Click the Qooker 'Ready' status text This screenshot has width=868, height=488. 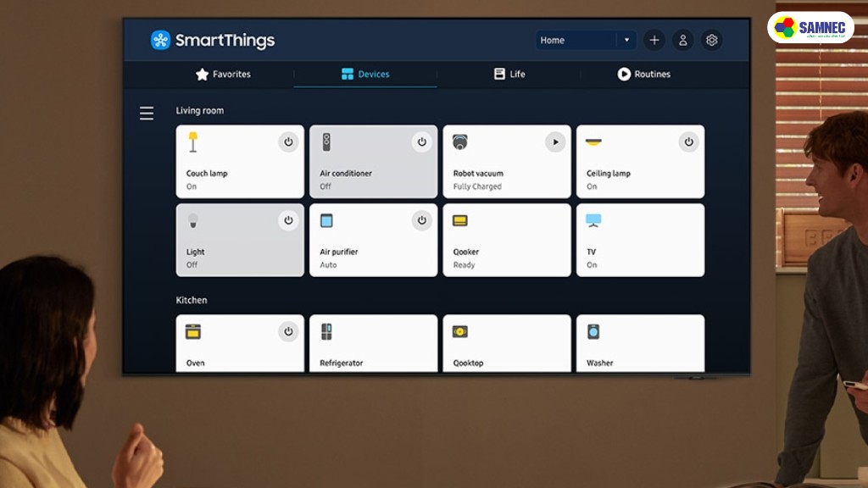pos(464,265)
